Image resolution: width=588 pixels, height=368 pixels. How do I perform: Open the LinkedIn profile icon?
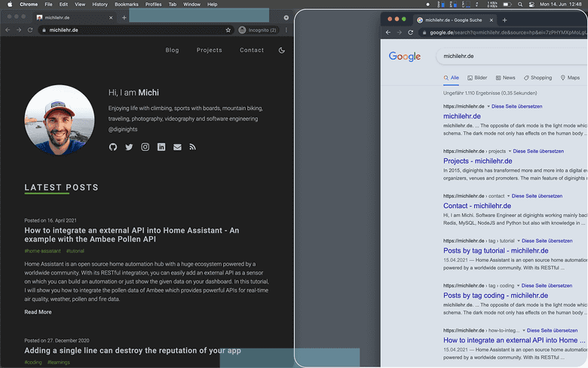click(161, 147)
